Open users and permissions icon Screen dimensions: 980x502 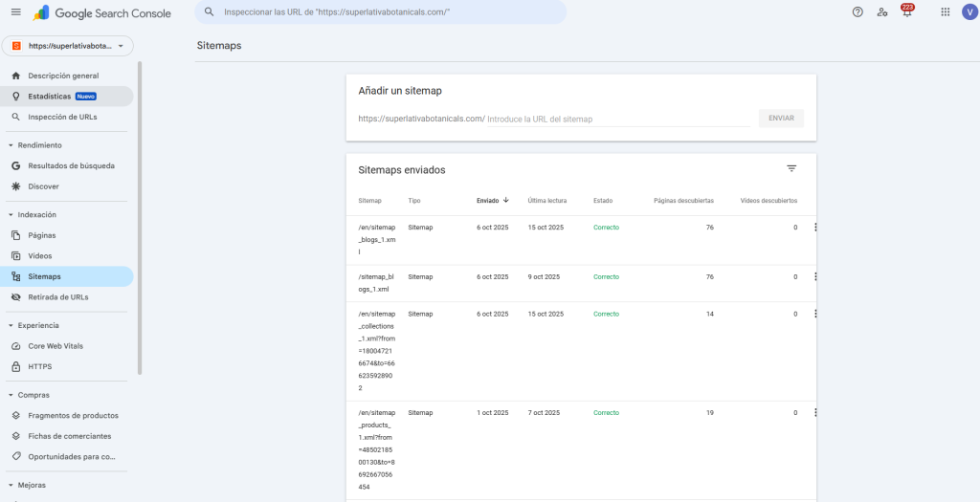(x=881, y=12)
